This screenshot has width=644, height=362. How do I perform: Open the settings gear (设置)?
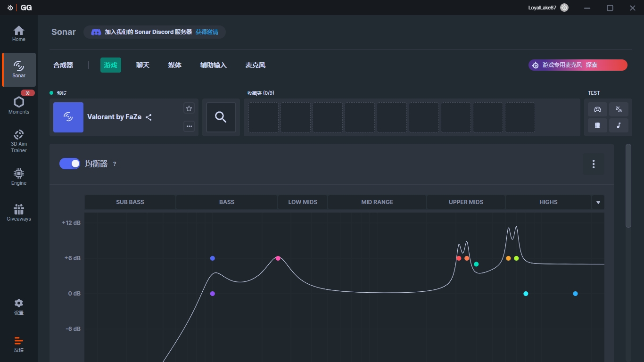(19, 307)
